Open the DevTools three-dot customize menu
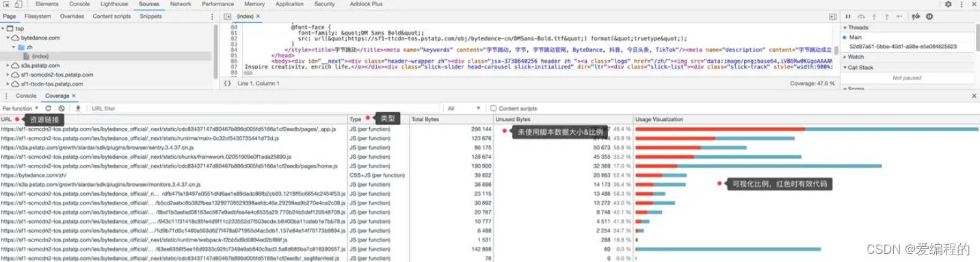This screenshot has height=262, width=980. (961, 4)
